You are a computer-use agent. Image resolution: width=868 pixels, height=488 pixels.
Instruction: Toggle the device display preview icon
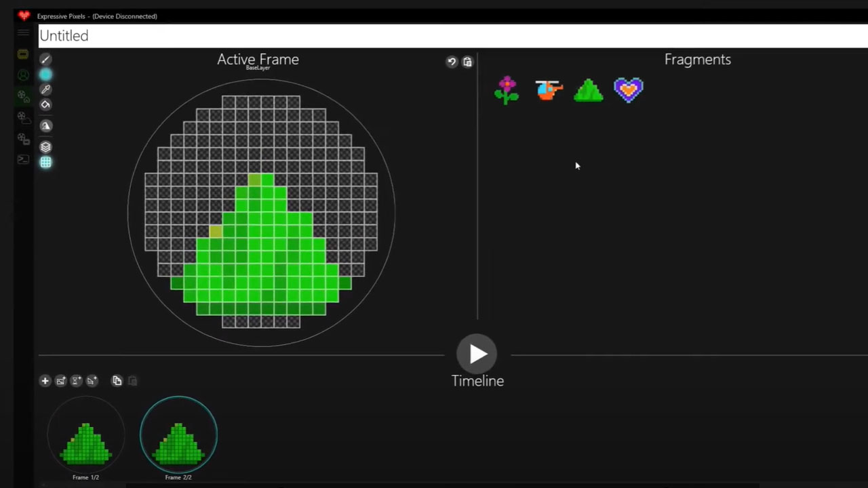coord(23,54)
